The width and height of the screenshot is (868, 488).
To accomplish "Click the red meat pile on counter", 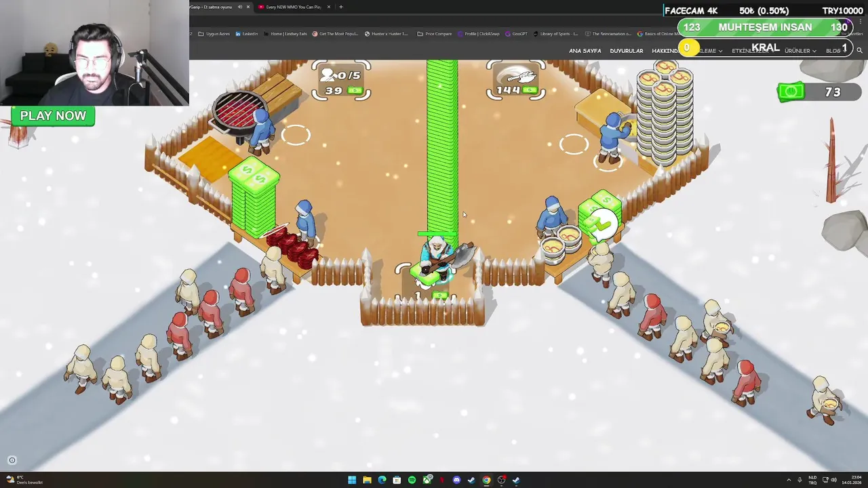I will (x=293, y=247).
